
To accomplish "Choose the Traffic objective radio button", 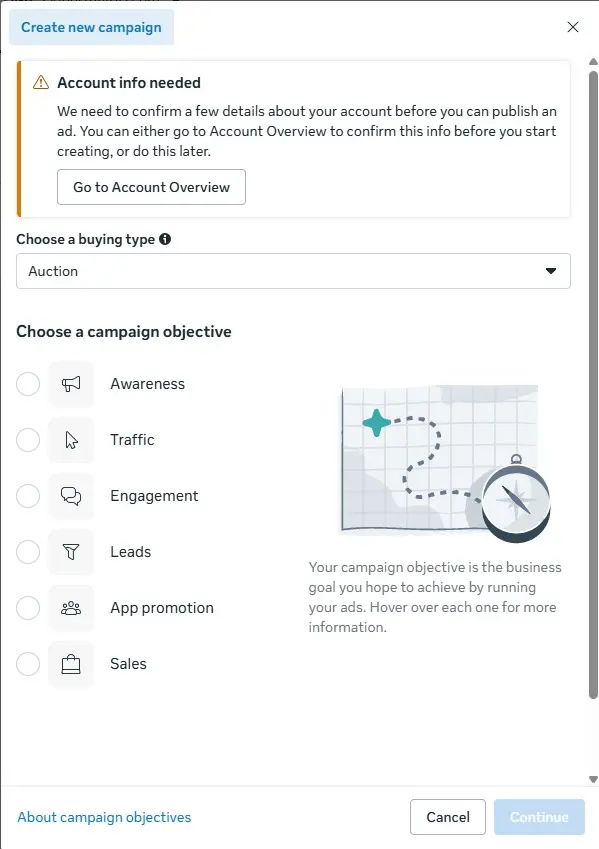I will (28, 440).
